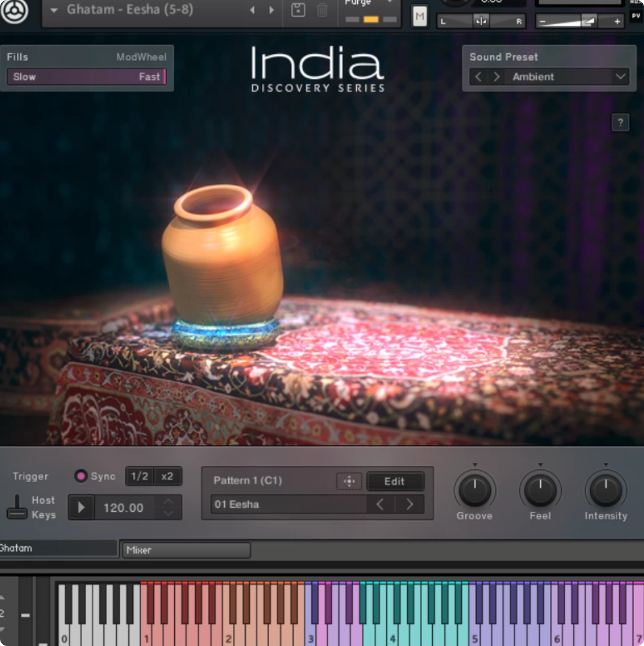Select next Sound Preset arrow
This screenshot has width=644, height=646.
point(496,77)
